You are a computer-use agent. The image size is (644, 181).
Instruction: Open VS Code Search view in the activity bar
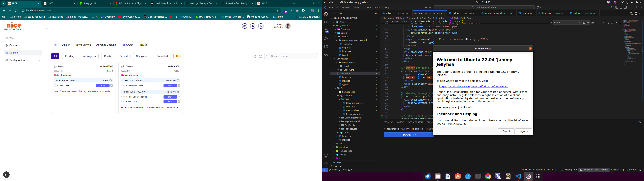click(x=326, y=23)
